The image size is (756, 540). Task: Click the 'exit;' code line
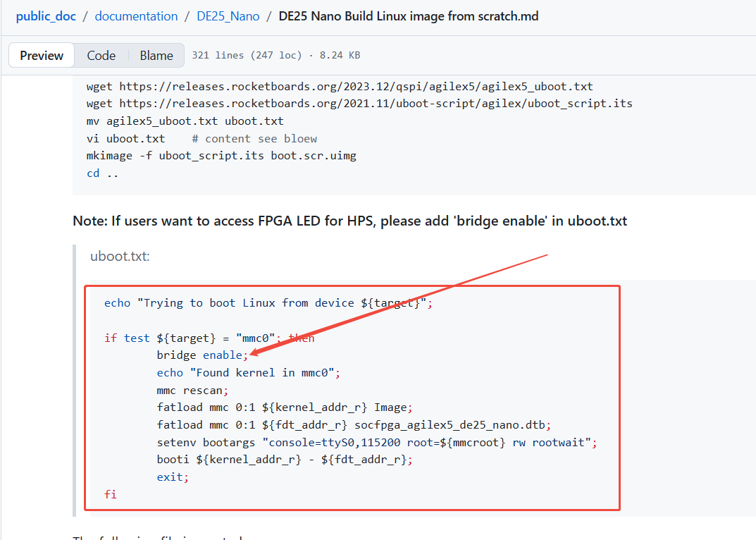pos(173,477)
